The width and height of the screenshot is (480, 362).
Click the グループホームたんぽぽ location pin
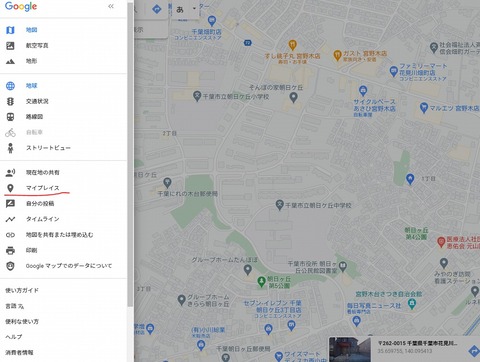(247, 269)
